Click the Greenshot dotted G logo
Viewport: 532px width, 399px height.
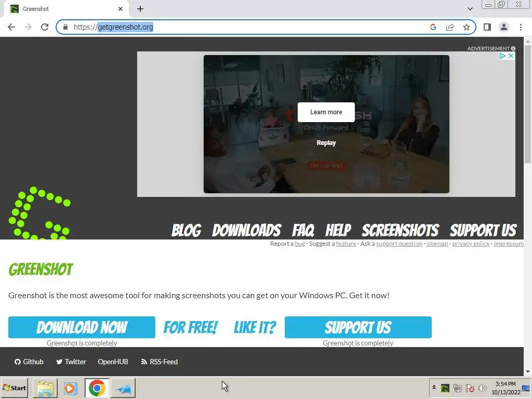pyautogui.click(x=39, y=213)
